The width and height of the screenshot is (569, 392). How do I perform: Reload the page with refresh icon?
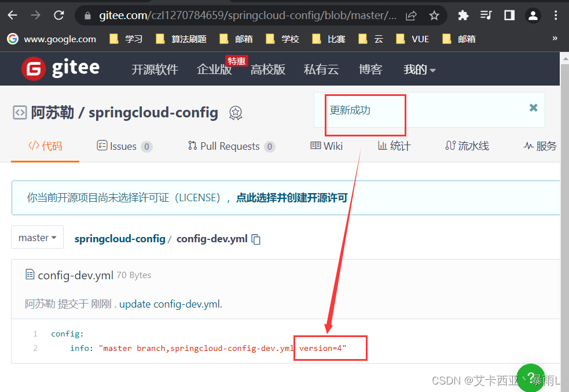tap(59, 15)
